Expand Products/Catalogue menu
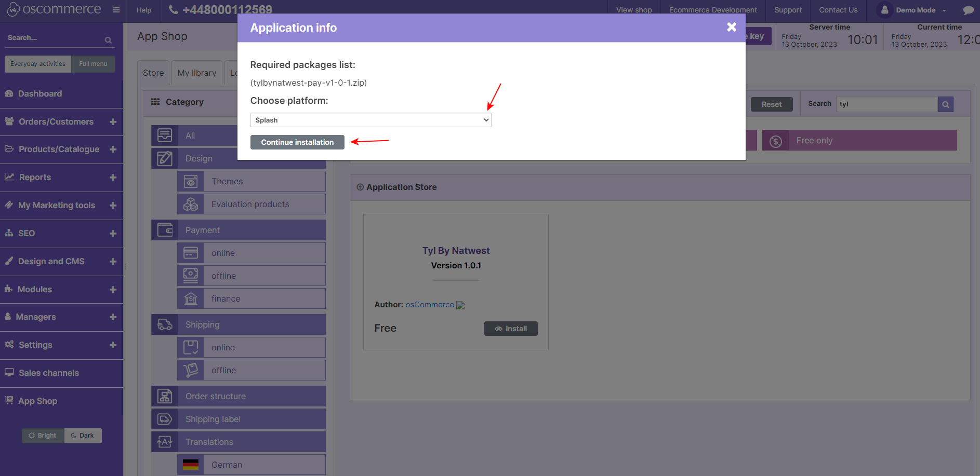Screen dimensions: 980x476 click(113, 149)
